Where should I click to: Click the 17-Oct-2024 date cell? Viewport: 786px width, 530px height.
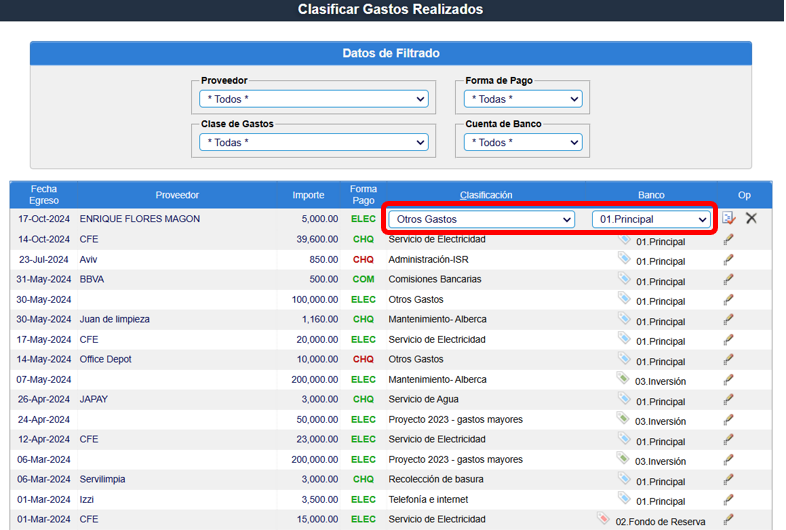44,219
